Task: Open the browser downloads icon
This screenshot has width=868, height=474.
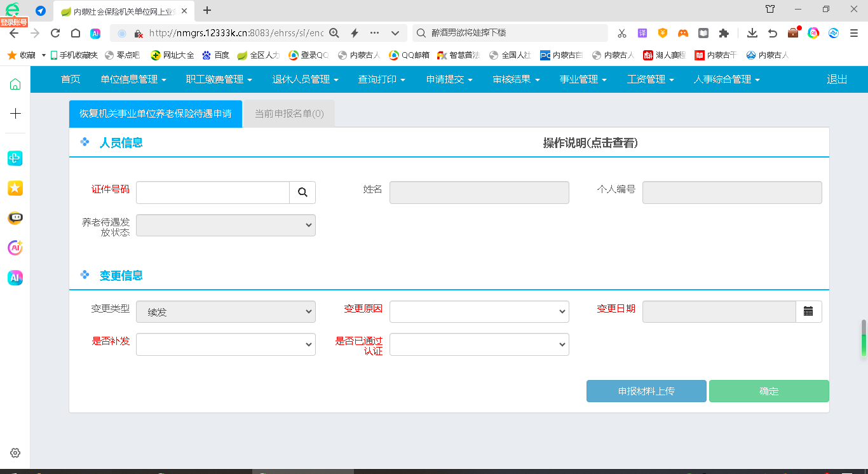Action: coord(752,33)
